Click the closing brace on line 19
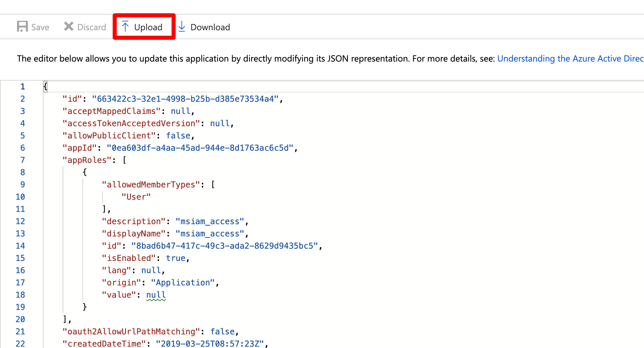The width and height of the screenshot is (644, 348). click(85, 307)
